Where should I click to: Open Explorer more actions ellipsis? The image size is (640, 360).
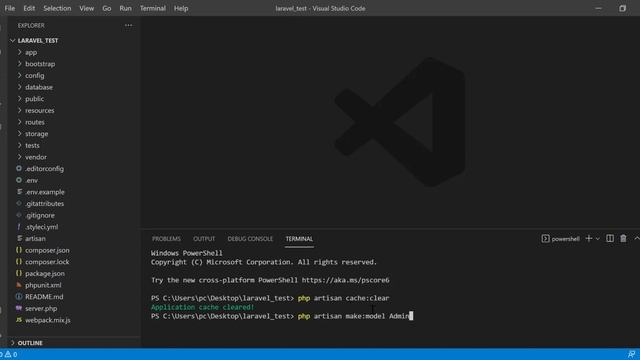tap(129, 25)
